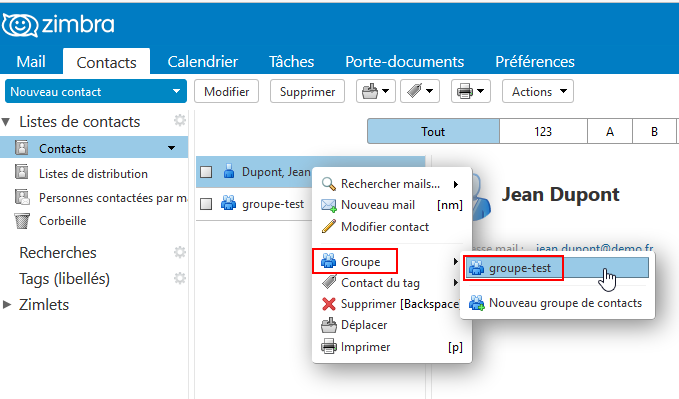This screenshot has height=399, width=679.
Task: Open the Tags (libellés) gear options
Action: 180,278
